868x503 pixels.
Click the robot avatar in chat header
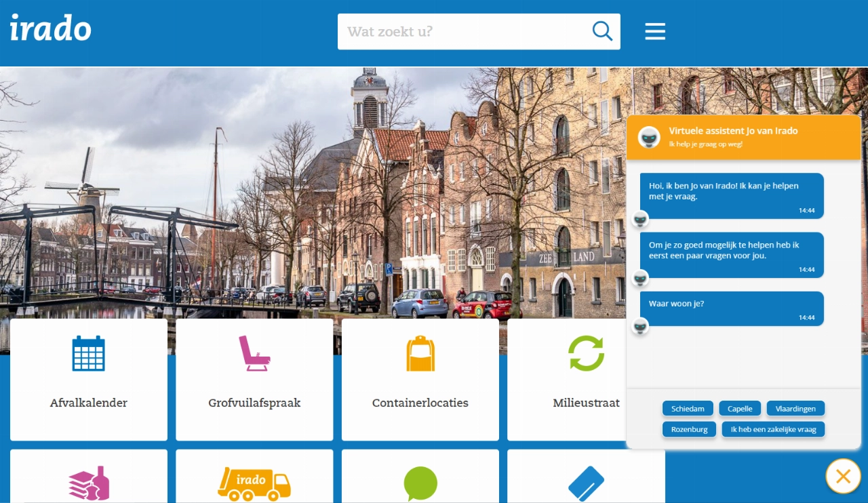click(x=650, y=137)
